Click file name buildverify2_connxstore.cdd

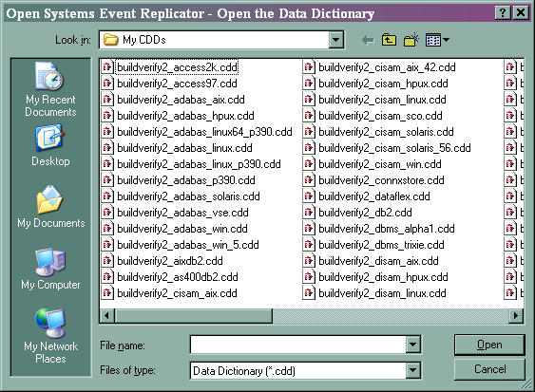point(381,180)
